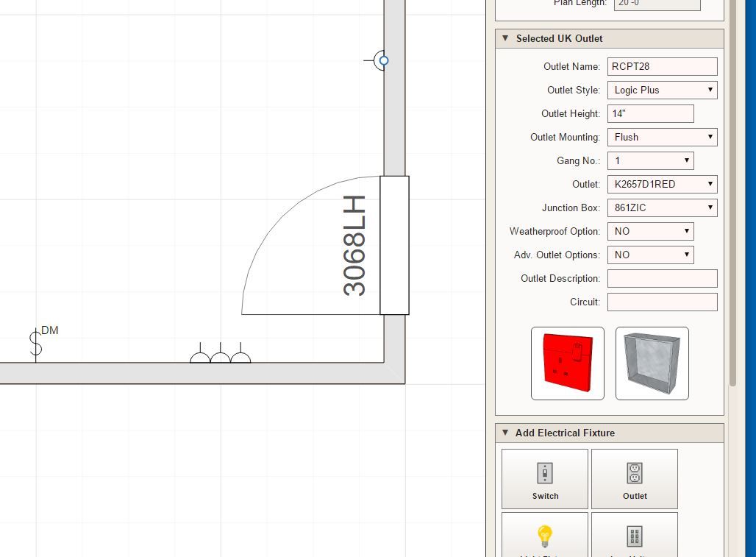Select the rightmost of three bottom-wall outlets
756x557 pixels.
240,353
